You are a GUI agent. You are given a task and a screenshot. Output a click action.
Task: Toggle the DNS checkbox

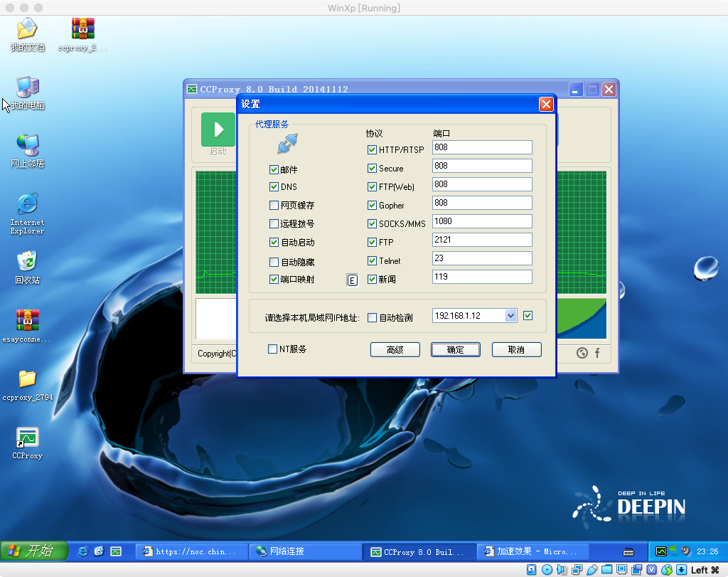coord(274,187)
